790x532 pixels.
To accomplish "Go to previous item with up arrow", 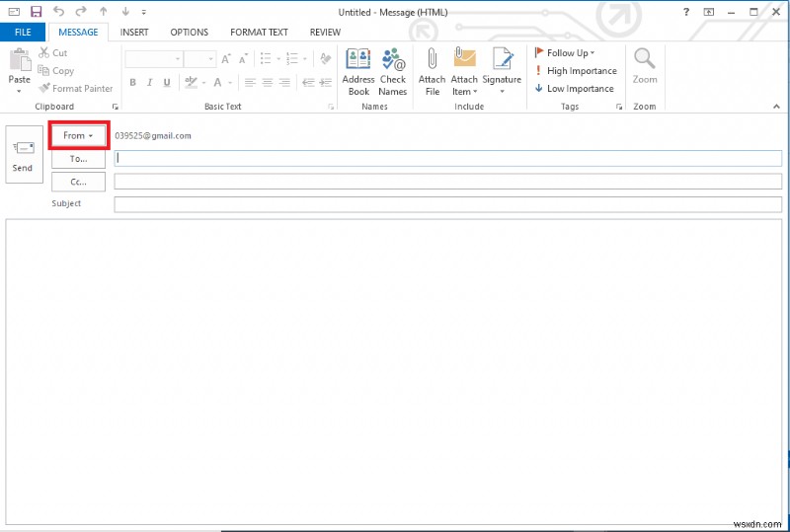I will click(104, 11).
